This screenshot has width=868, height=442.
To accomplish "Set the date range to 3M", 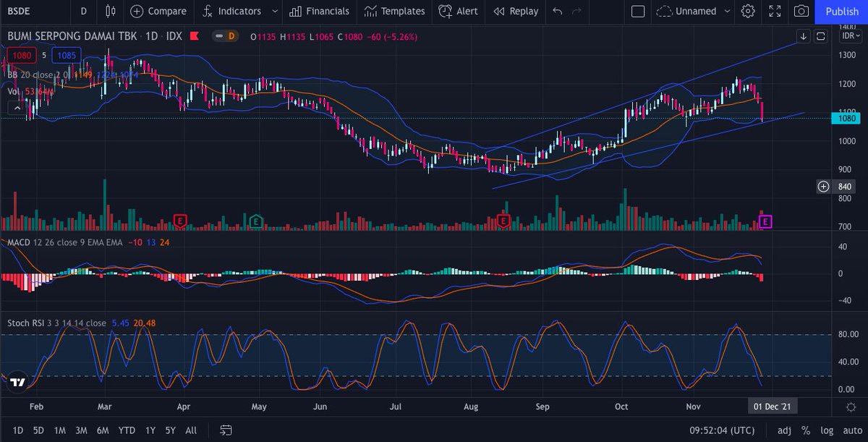I will point(81,430).
